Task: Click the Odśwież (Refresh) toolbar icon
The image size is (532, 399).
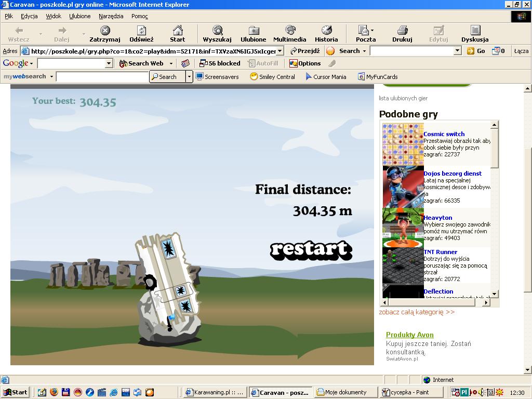Action: click(141, 31)
